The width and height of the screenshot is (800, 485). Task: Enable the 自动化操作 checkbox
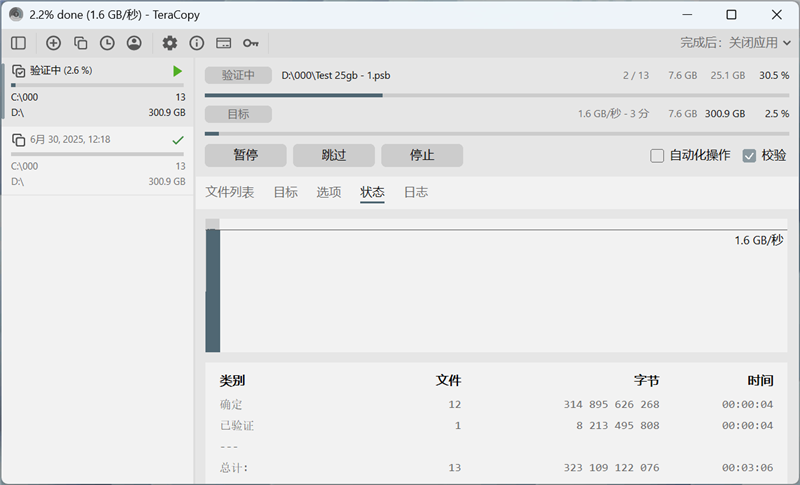point(657,156)
